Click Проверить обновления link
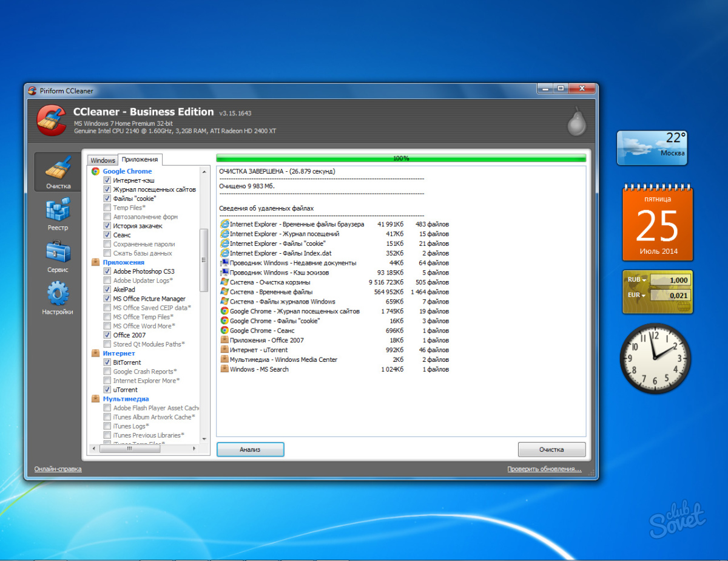Viewport: 728px width, 561px height. pos(545,469)
